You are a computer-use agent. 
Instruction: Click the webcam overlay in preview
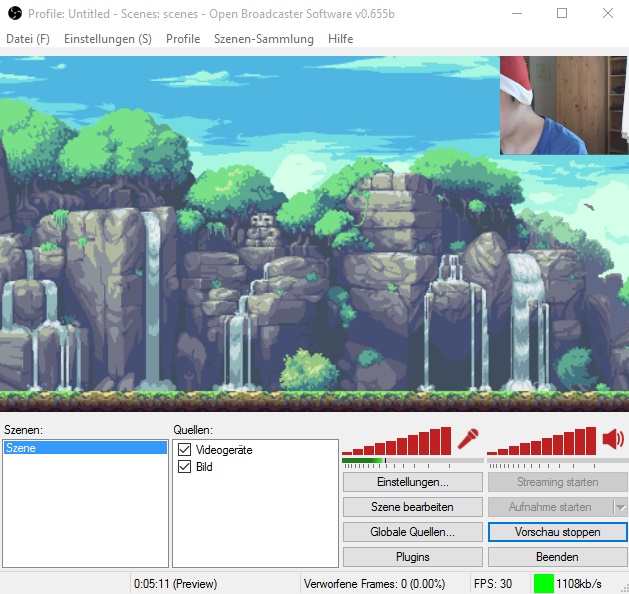click(x=564, y=105)
